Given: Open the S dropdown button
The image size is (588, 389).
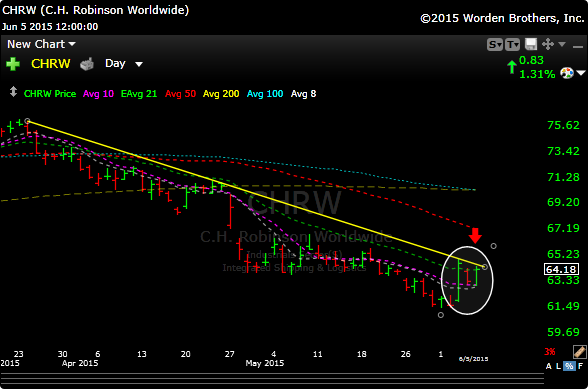Looking at the screenshot, I should coord(495,45).
